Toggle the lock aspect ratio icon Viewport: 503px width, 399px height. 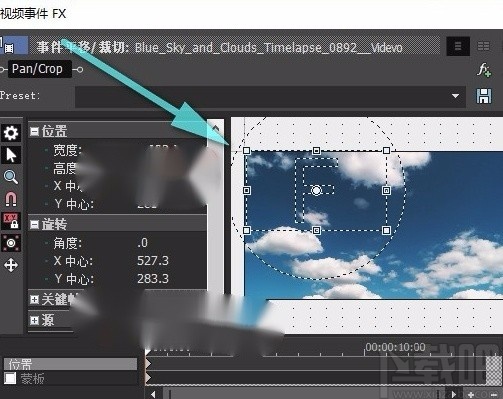click(x=11, y=221)
